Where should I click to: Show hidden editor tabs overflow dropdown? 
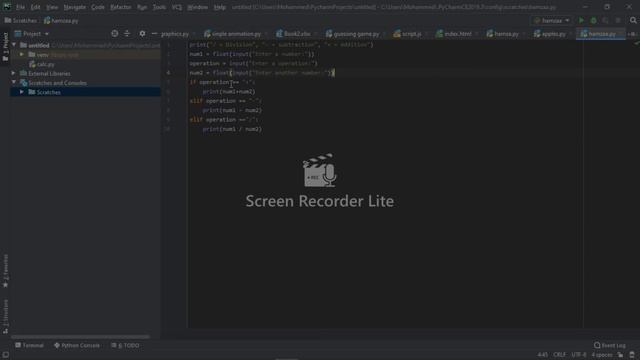click(631, 34)
